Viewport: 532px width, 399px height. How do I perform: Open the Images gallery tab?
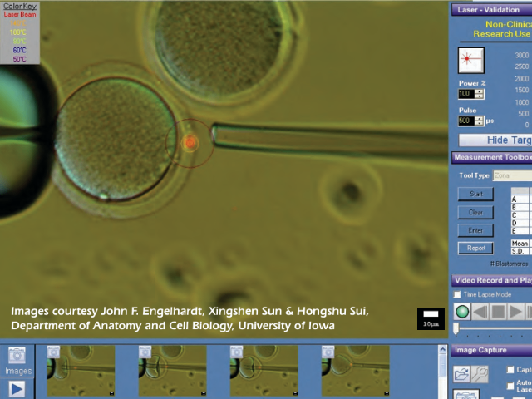[x=17, y=361]
